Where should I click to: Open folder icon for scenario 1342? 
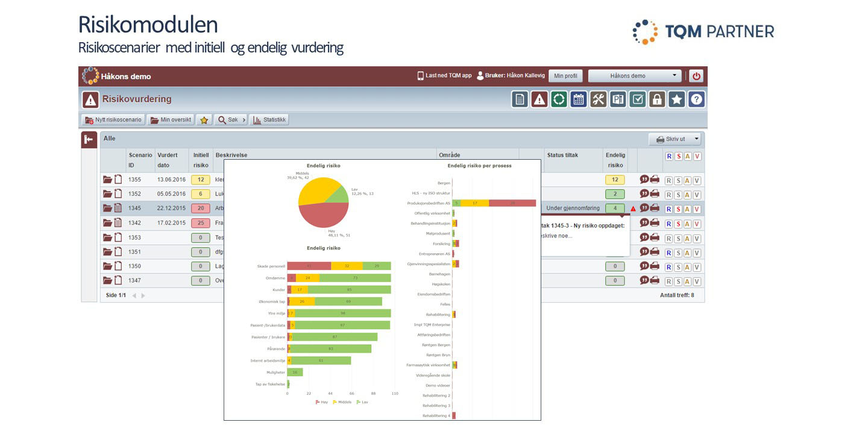108,222
